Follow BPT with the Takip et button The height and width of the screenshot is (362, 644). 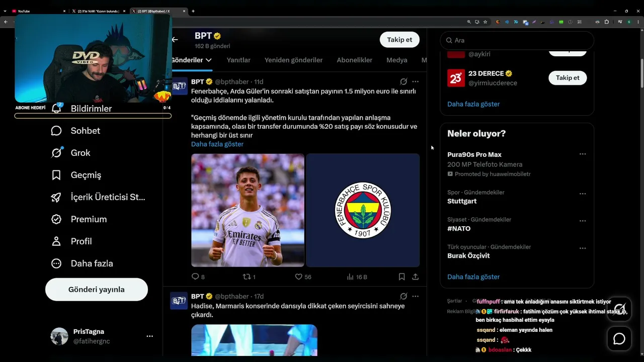pos(399,40)
